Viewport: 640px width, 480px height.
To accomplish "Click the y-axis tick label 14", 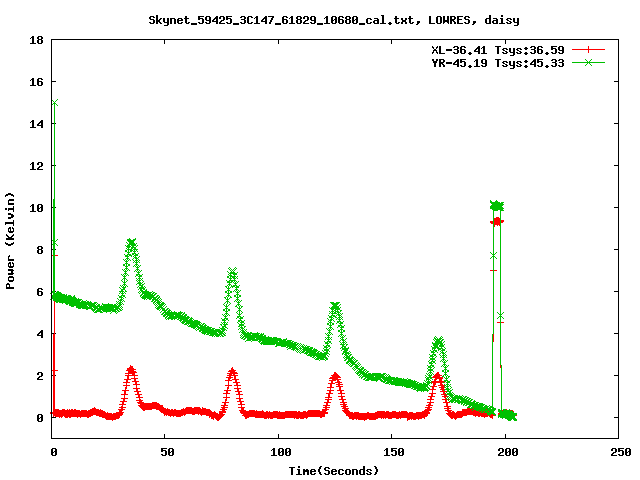I will 36,124.
